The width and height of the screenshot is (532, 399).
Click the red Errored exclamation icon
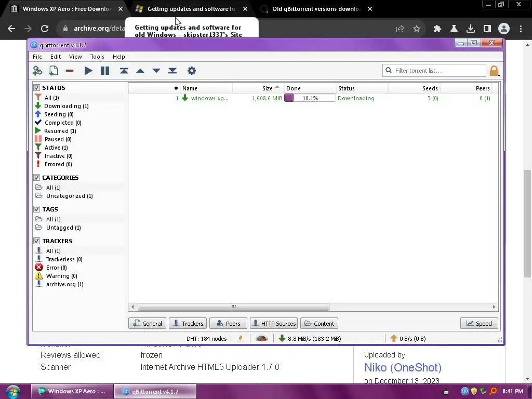pos(38,164)
